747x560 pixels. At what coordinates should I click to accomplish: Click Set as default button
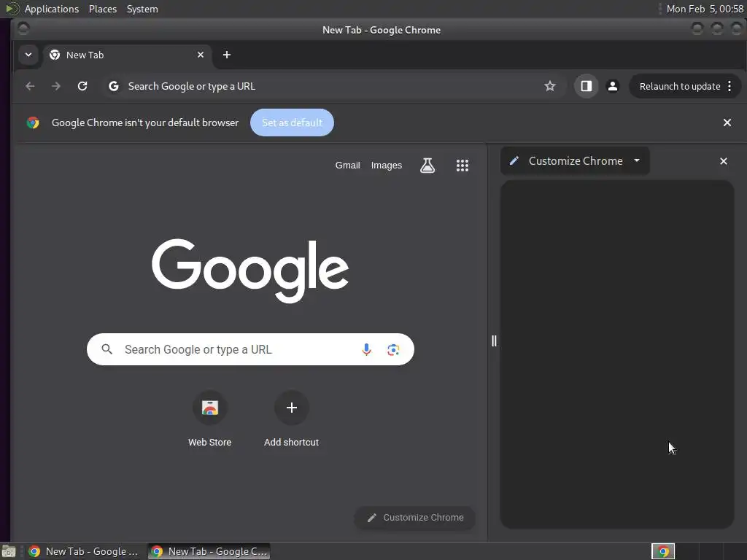[292, 122]
